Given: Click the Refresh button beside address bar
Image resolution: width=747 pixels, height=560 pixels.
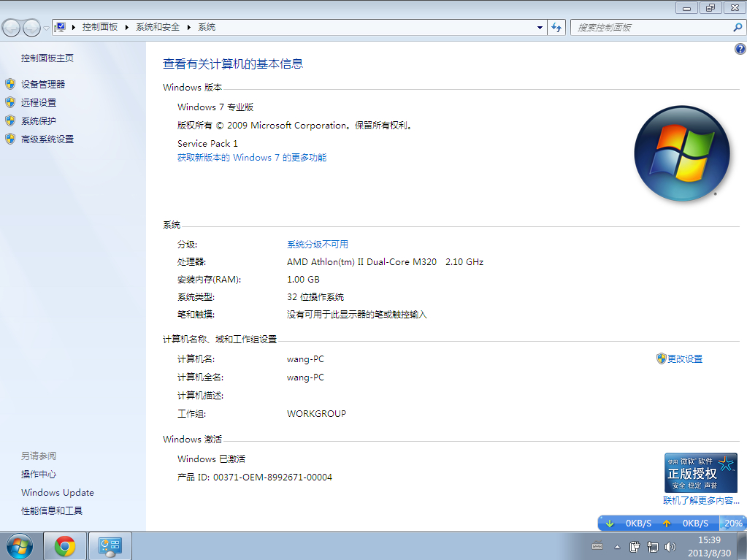Looking at the screenshot, I should click(x=556, y=28).
